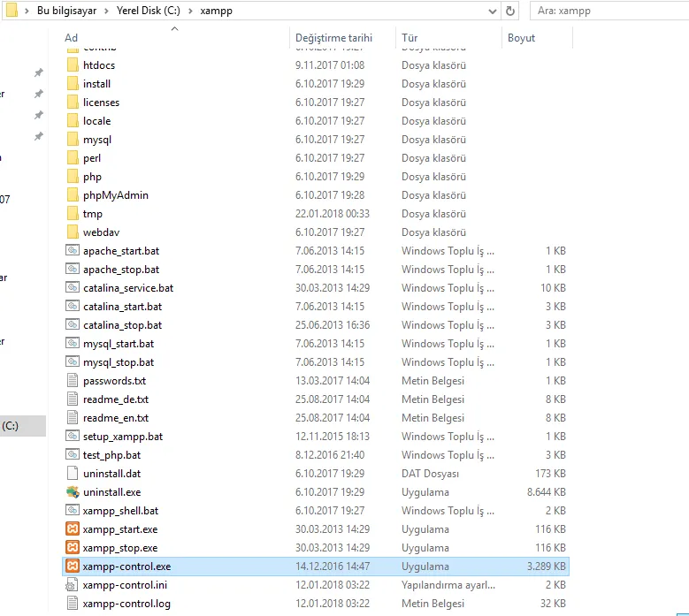Click the orange xampp_stop.exe icon
The width and height of the screenshot is (689, 616).
(x=73, y=548)
